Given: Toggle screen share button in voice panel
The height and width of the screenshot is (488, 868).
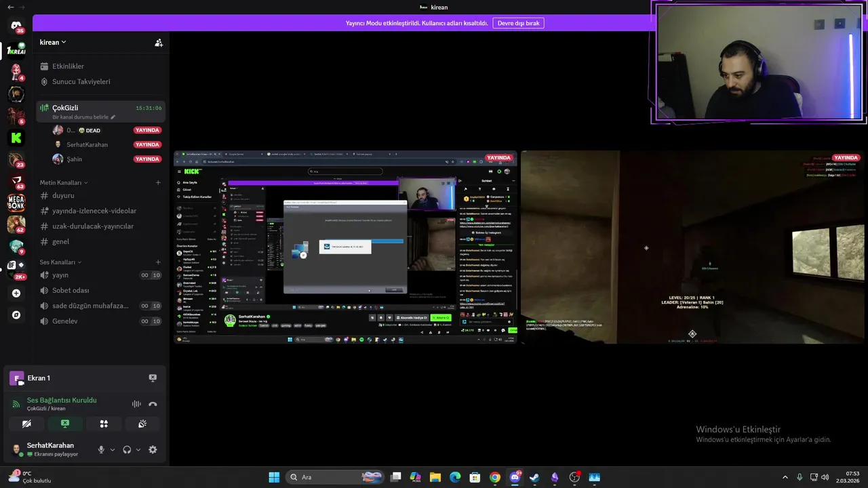Looking at the screenshot, I should 65,424.
